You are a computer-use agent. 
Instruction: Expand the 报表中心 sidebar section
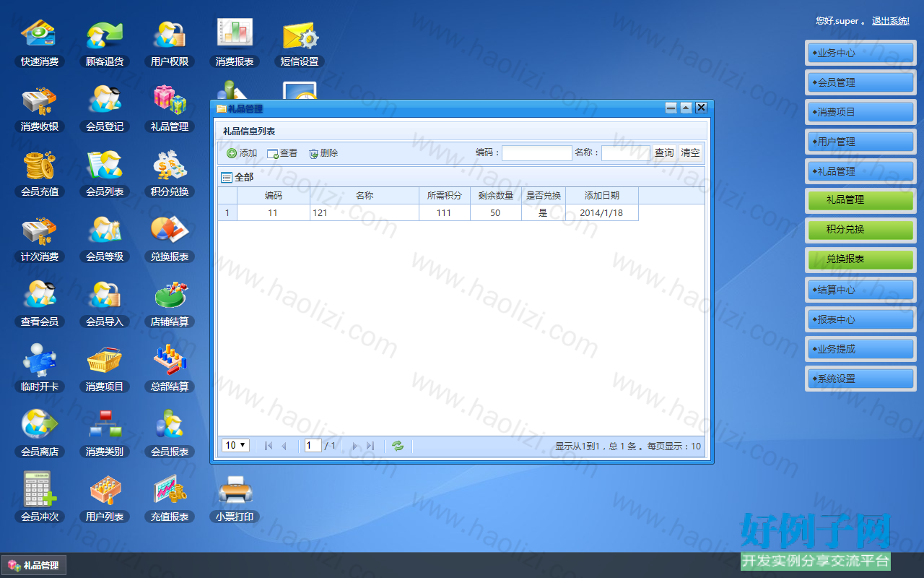click(x=860, y=319)
